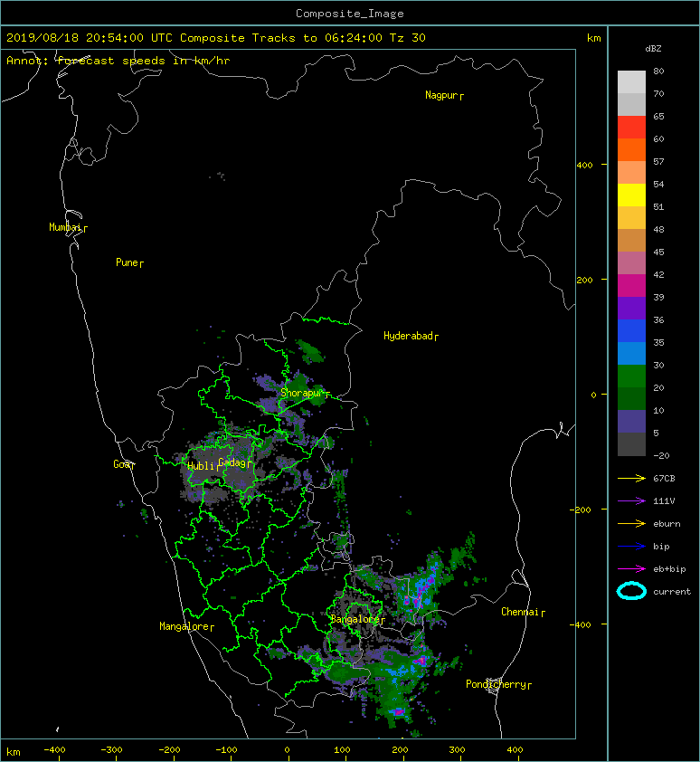Click the Shorapur city label
700x762 pixels.
click(x=305, y=393)
